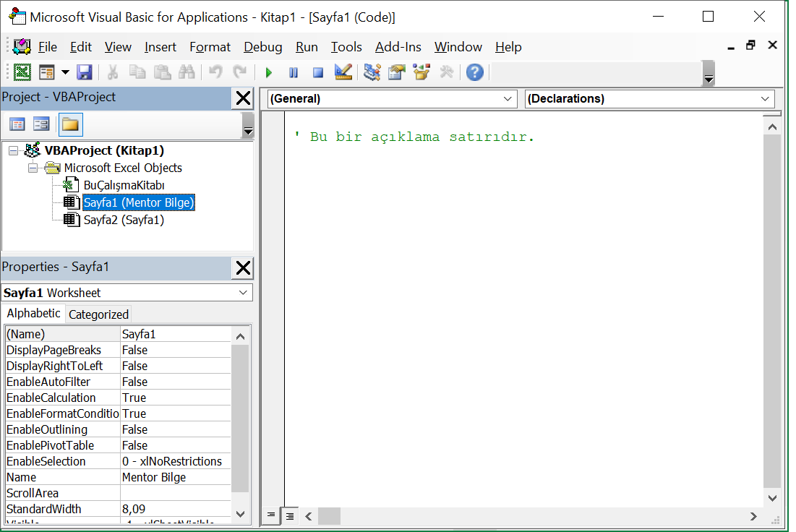Click the empty ScrollArea property value
This screenshot has height=532, width=796.
(176, 493)
